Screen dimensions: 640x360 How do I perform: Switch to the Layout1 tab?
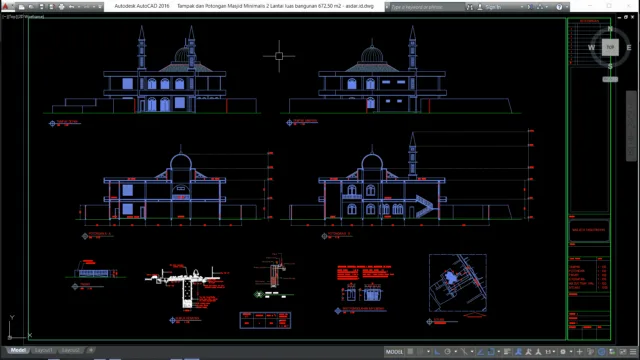43,350
